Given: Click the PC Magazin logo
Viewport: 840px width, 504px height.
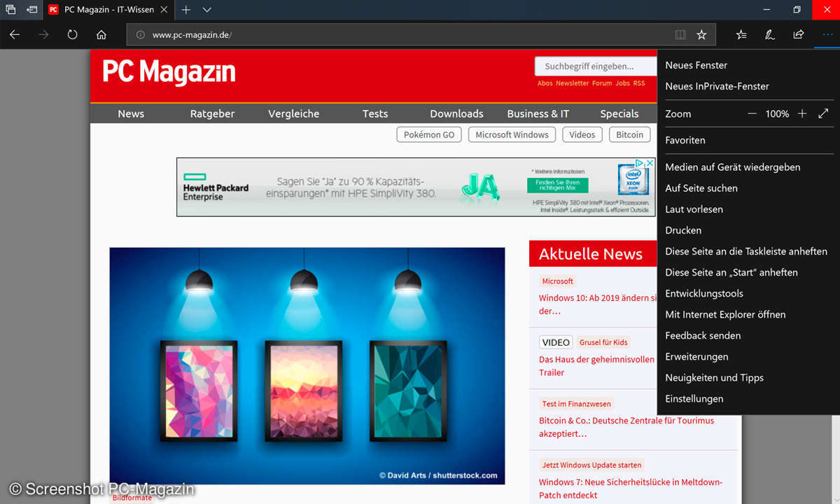Looking at the screenshot, I should 169,72.
